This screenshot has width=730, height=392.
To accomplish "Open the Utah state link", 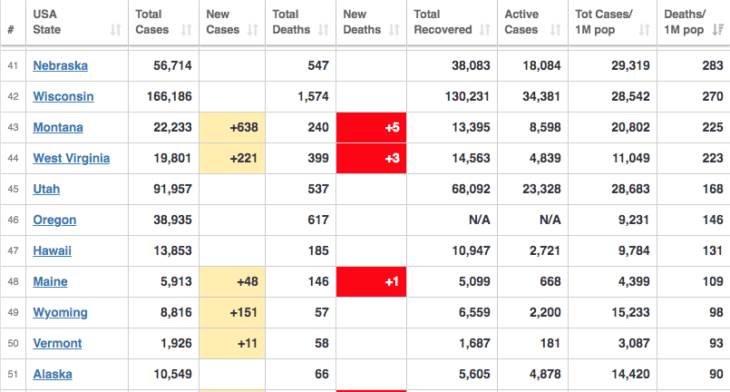I will 46,189.
